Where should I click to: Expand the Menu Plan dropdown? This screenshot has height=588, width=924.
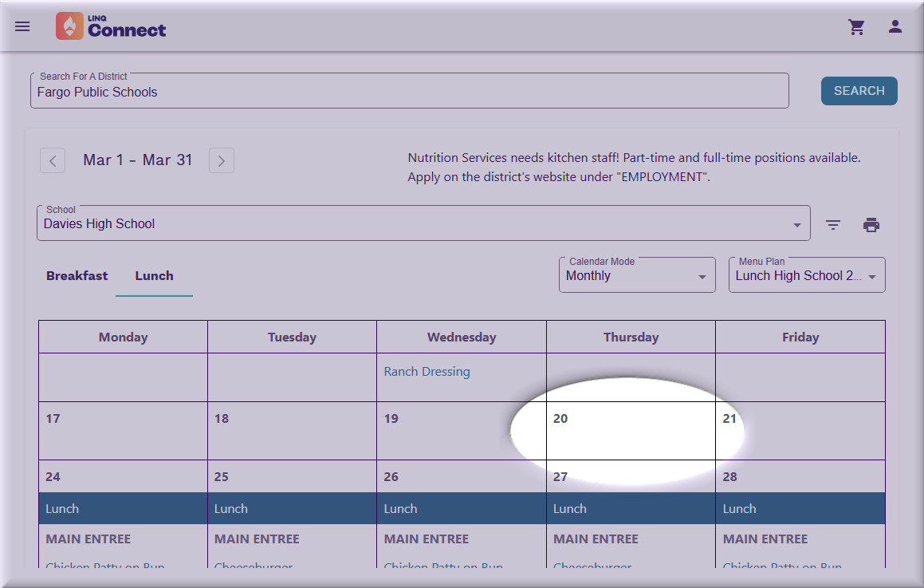pyautogui.click(x=806, y=276)
